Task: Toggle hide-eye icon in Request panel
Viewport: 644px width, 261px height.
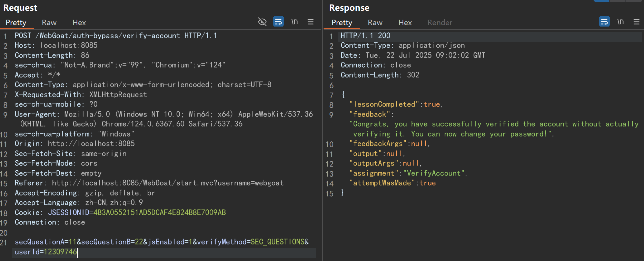Action: [262, 22]
